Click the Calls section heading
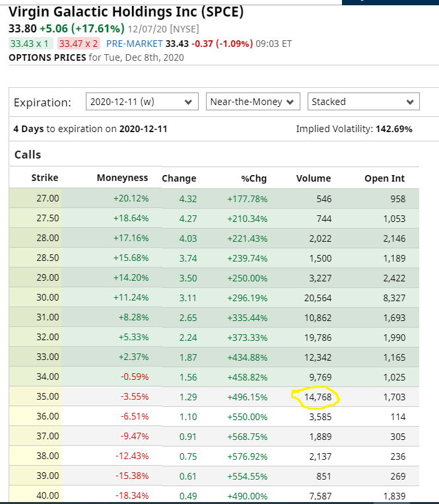439x504 pixels. [28, 155]
